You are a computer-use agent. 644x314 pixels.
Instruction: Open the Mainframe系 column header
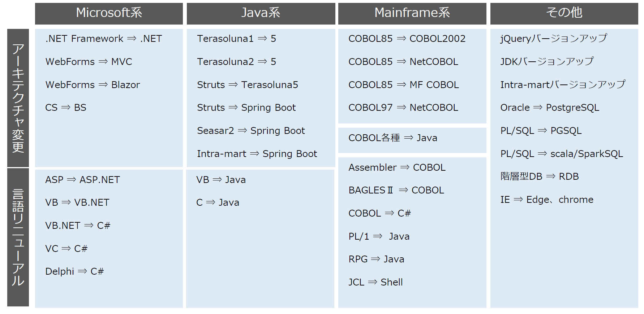[412, 13]
